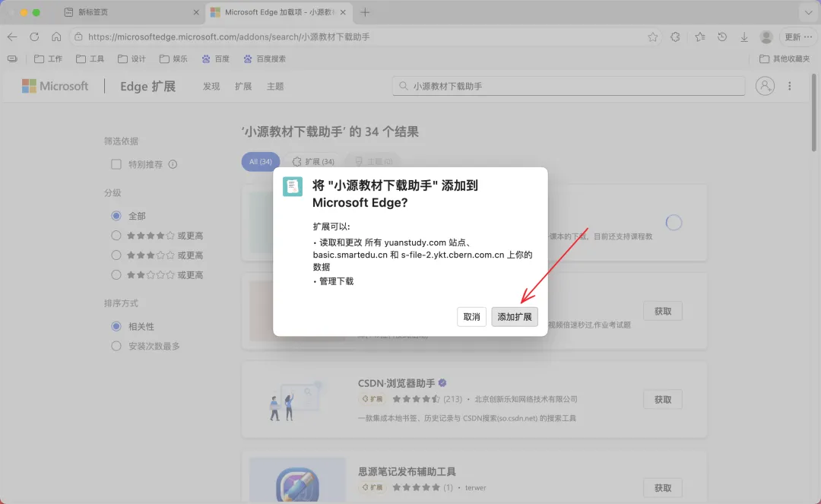Click the 小源教材下载助手 search field

(x=569, y=86)
